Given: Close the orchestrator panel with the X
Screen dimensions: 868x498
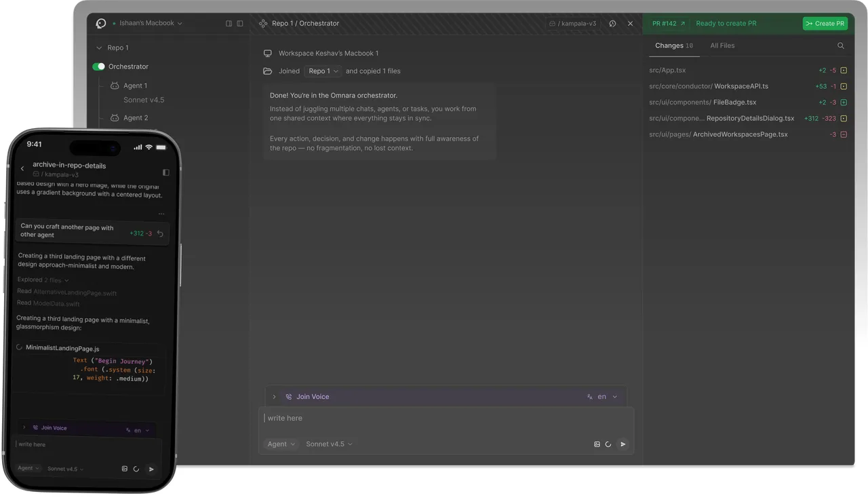Looking at the screenshot, I should (630, 23).
